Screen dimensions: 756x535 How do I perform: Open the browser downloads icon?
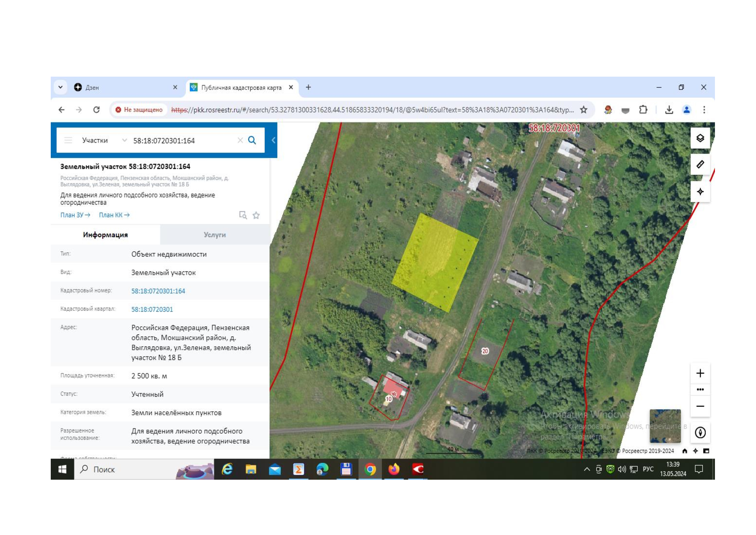pos(669,110)
